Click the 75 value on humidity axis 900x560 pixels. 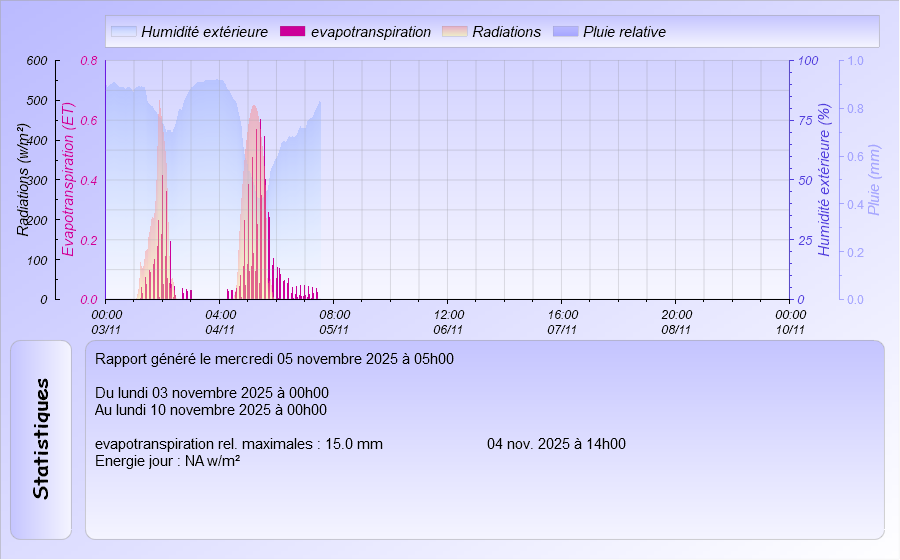click(x=806, y=120)
